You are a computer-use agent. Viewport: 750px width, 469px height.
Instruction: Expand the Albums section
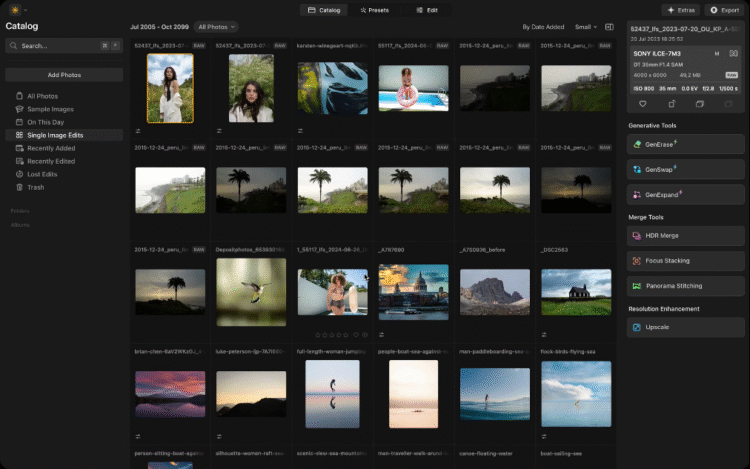click(x=20, y=225)
